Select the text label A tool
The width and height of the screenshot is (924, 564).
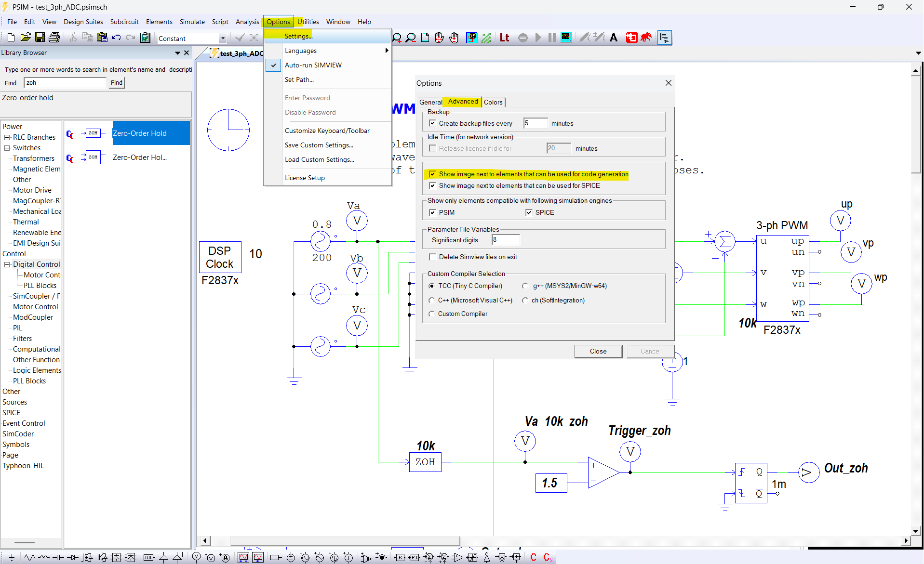pyautogui.click(x=614, y=38)
